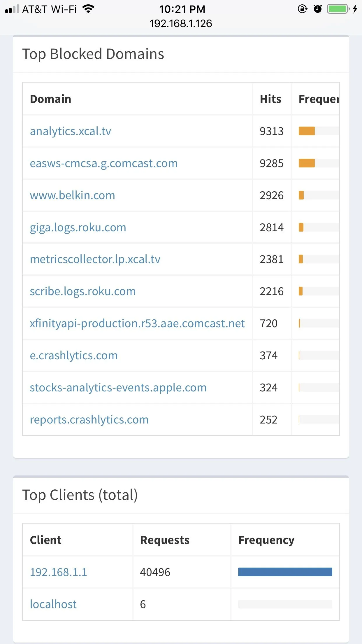Viewport: 362px width, 644px height.
Task: Select giga.logs.roku.com domain entry
Action: (x=78, y=228)
